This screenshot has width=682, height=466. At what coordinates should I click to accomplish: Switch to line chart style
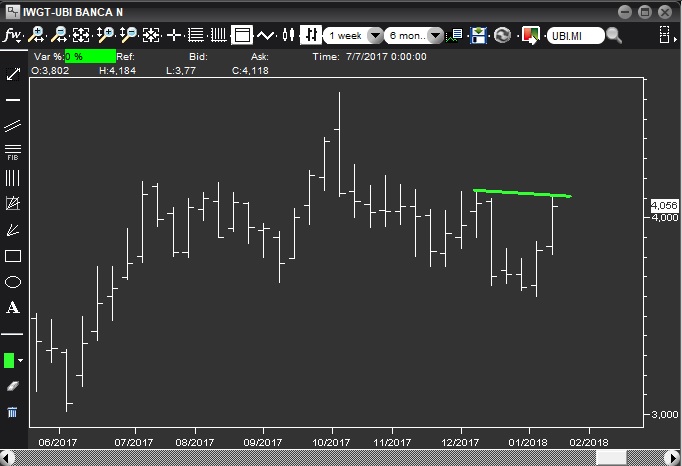point(265,35)
